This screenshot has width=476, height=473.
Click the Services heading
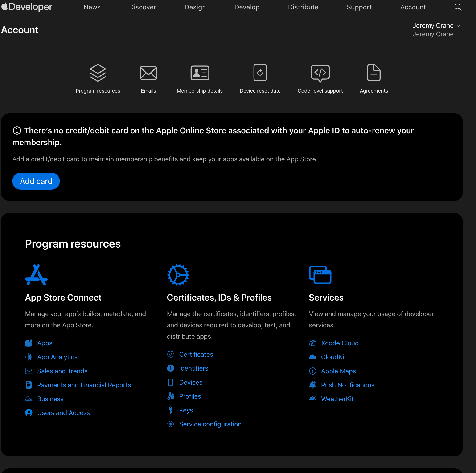pyautogui.click(x=326, y=298)
